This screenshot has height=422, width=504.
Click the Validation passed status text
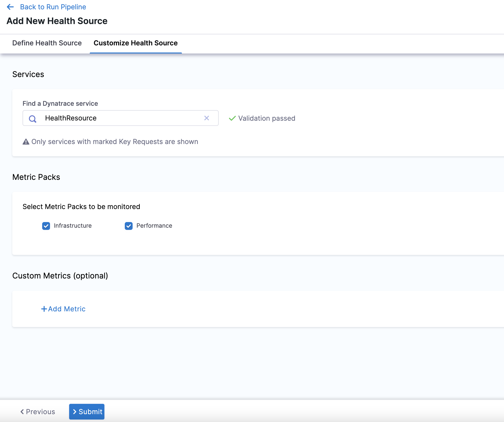(266, 118)
